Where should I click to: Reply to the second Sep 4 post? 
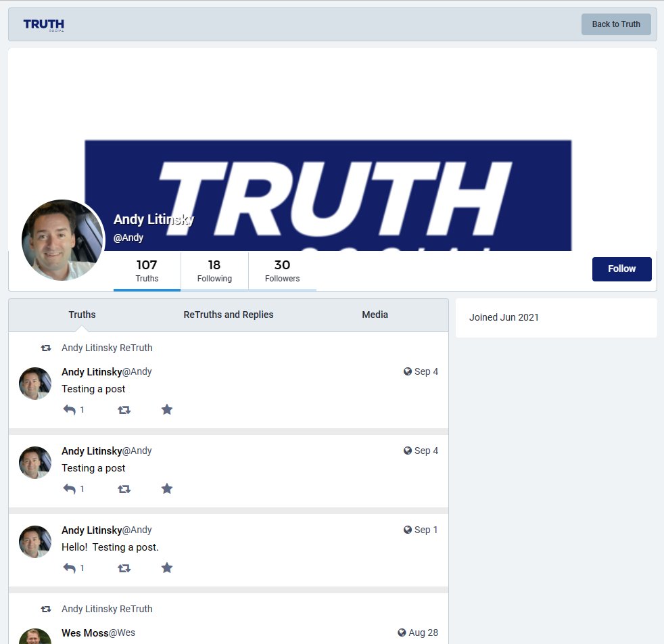70,489
